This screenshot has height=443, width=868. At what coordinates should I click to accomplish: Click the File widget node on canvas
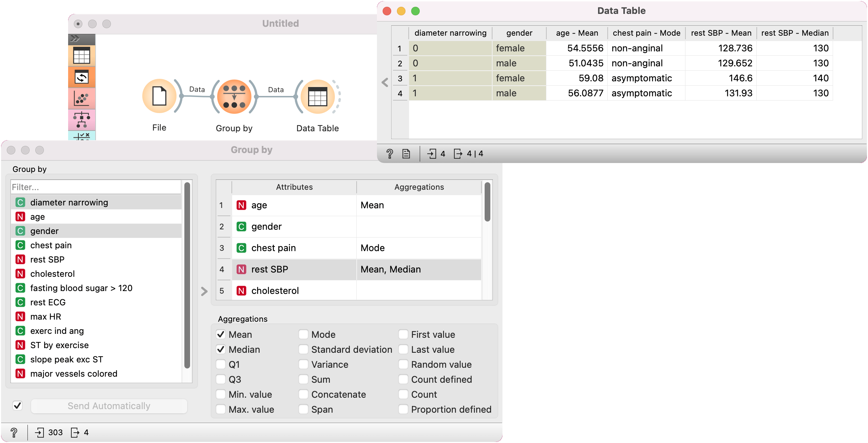click(x=159, y=96)
